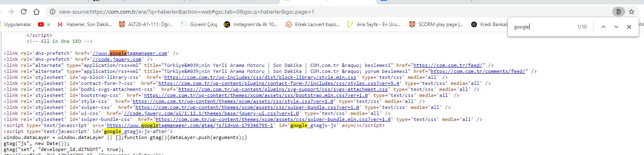Image resolution: width=644 pixels, height=155 pixels.
Task: Open the Erkek Lacivert Kapü... bookmark
Action: coord(313,24)
